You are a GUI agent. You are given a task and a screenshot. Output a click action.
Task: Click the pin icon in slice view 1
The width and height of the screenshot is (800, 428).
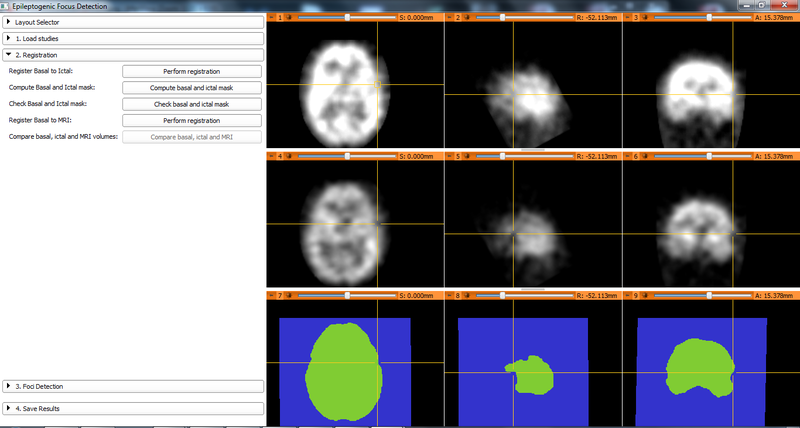[x=272, y=18]
